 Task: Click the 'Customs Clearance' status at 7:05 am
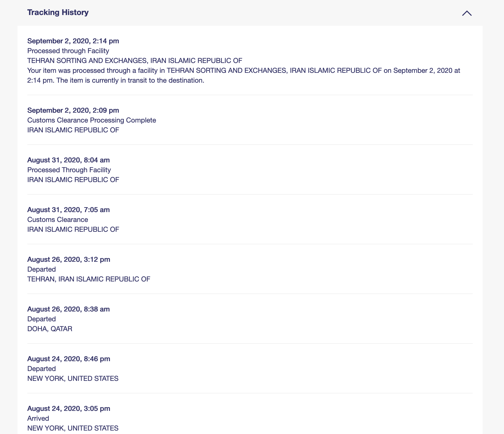tap(58, 219)
